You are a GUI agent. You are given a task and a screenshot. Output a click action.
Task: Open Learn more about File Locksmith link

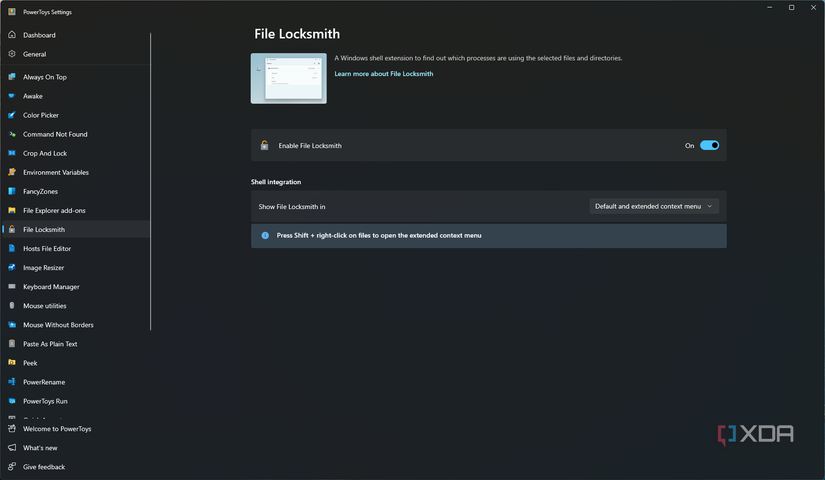[x=384, y=74]
